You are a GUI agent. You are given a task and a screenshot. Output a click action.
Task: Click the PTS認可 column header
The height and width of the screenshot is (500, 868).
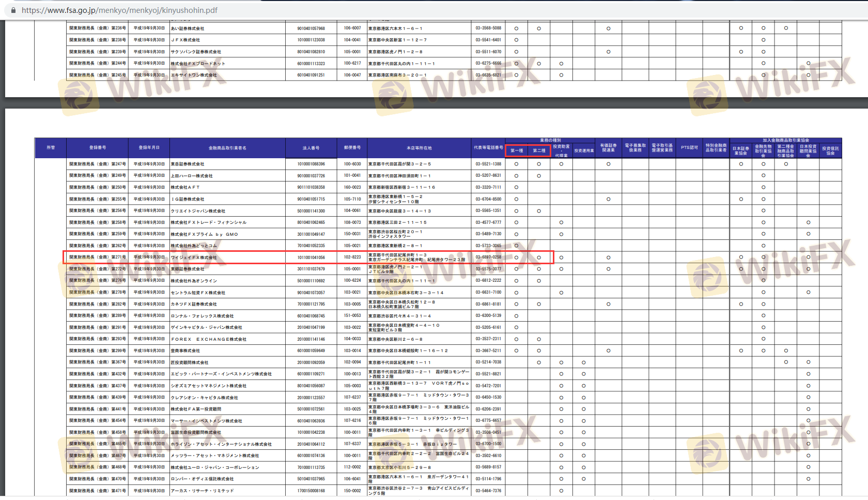coord(689,148)
